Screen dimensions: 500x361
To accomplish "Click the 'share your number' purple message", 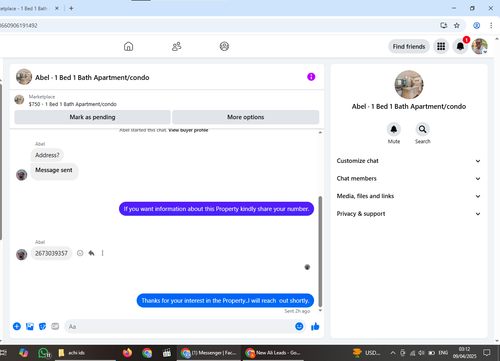I will click(x=216, y=209).
